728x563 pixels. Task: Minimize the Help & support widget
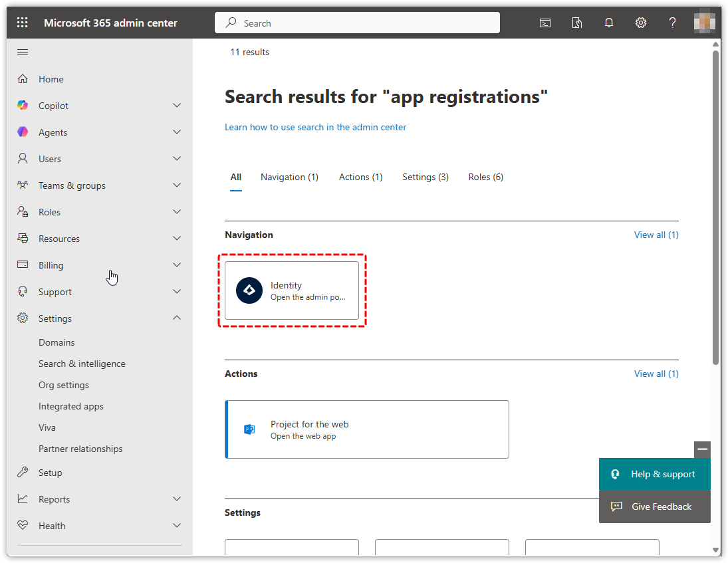point(702,449)
